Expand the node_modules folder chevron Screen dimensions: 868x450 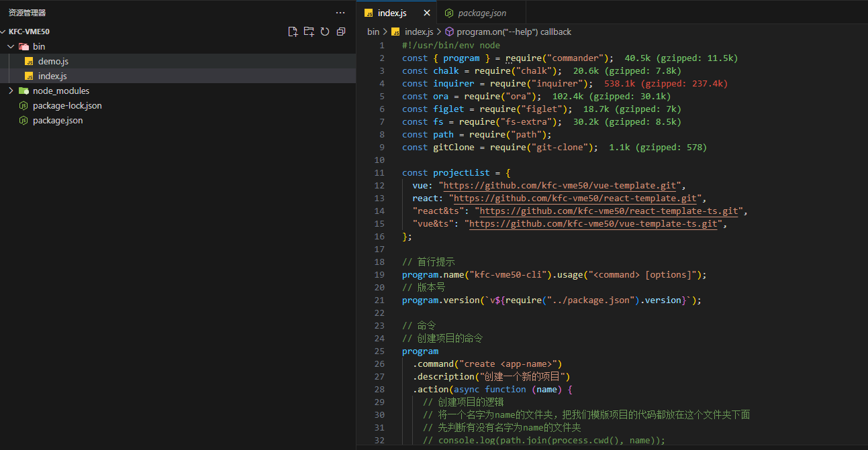[11, 91]
